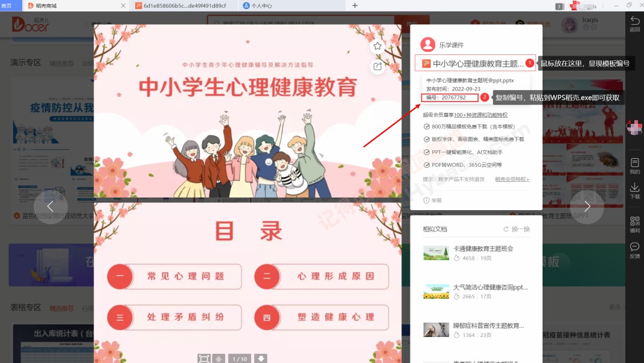Toggle fullscreen preview icon
Image resolution: width=644 pixels, height=363 pixels.
coord(204,359)
